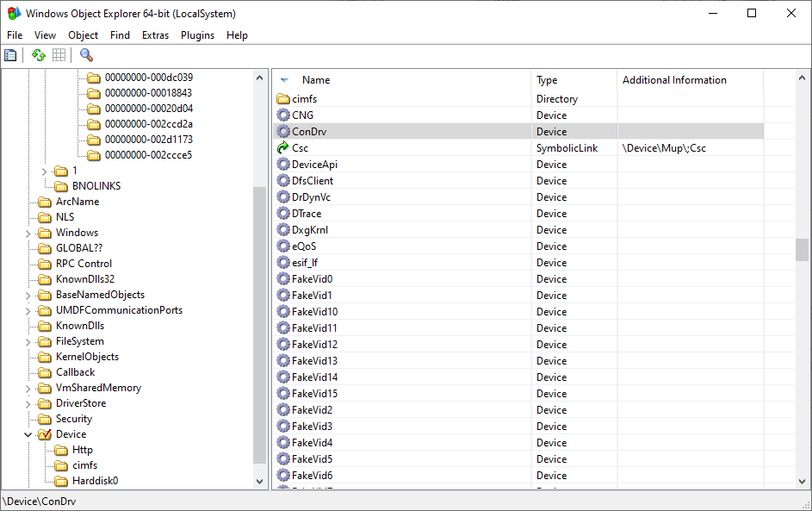Click the BNOLINKS folder icon in tree
This screenshot has width=812, height=511.
[61, 186]
